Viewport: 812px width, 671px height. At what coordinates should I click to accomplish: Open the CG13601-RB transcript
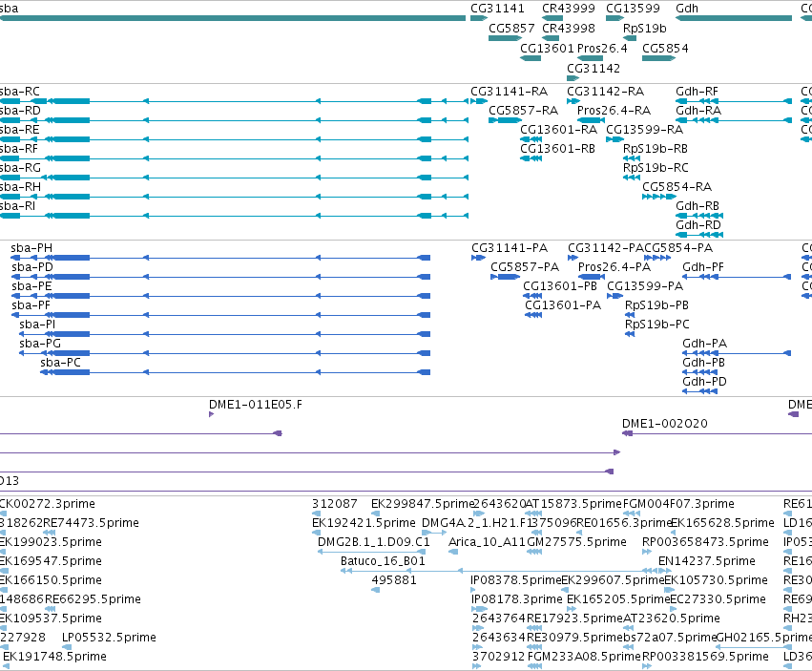point(531,158)
